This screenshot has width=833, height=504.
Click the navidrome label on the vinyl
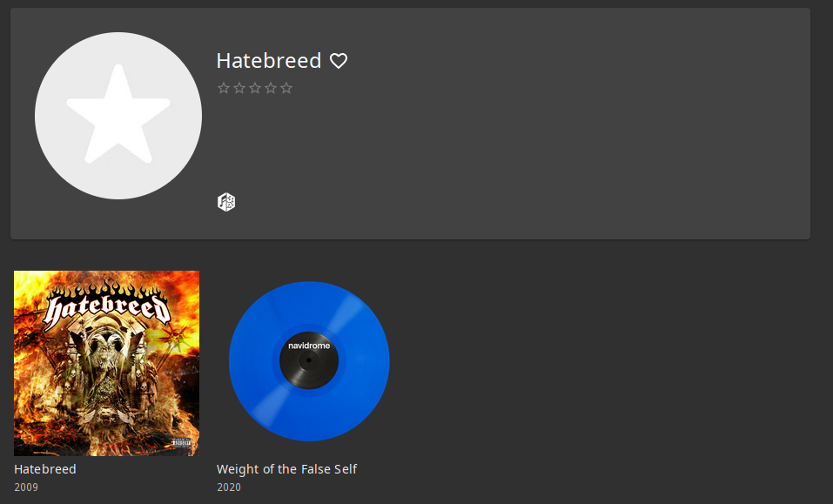tap(309, 346)
